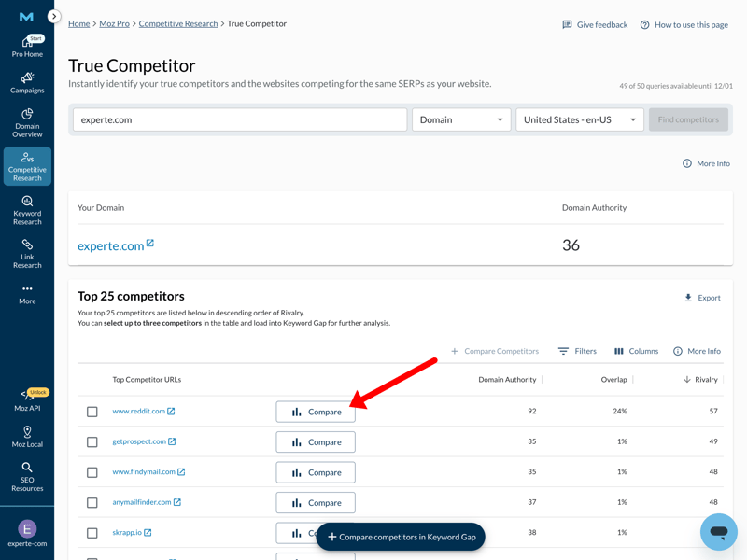Click Compare button for www.reddit.com
Image resolution: width=747 pixels, height=560 pixels.
[x=316, y=412]
